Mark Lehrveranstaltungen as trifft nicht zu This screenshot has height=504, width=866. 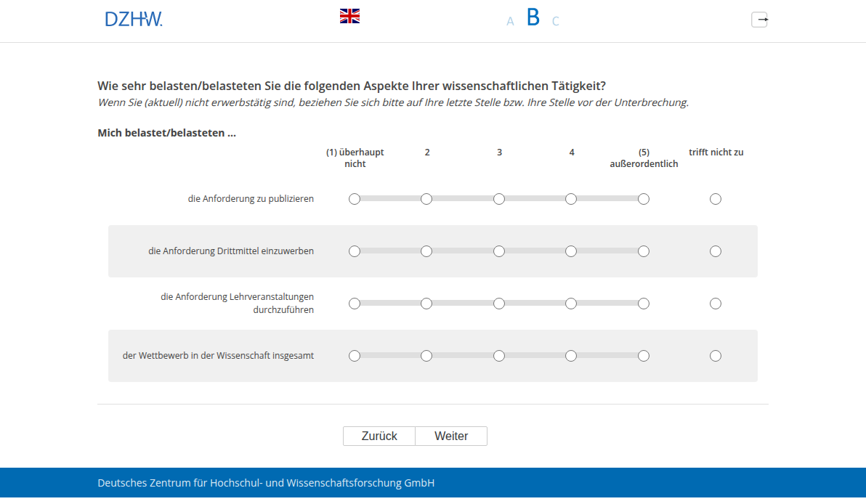coord(716,304)
